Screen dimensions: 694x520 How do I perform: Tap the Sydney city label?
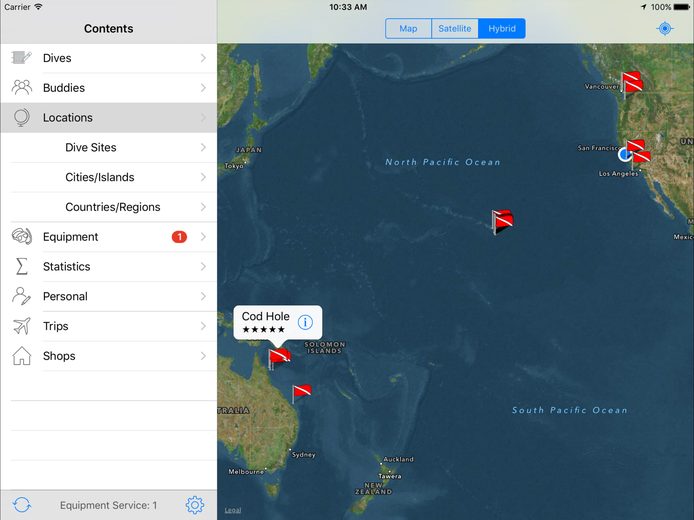[x=304, y=455]
